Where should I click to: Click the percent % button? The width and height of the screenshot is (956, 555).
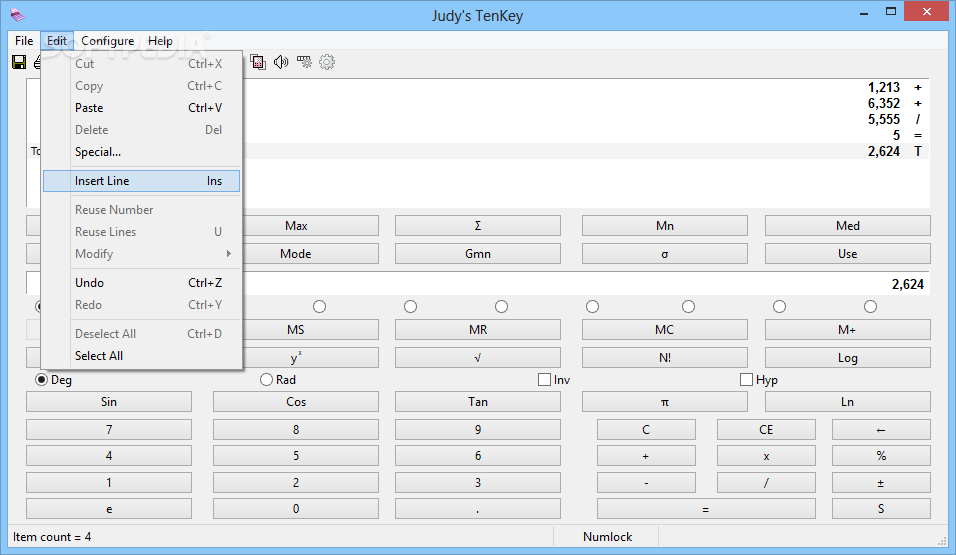881,456
